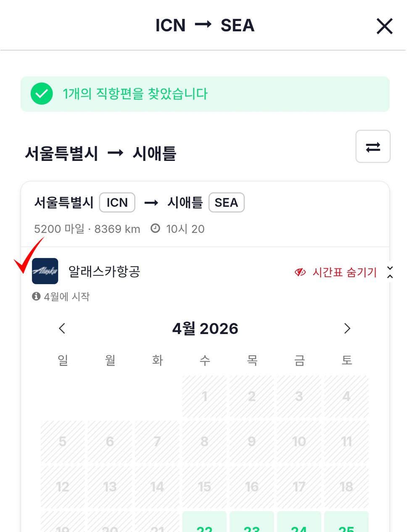Swap origin and destination with arrows button
The width and height of the screenshot is (409, 532).
373,147
